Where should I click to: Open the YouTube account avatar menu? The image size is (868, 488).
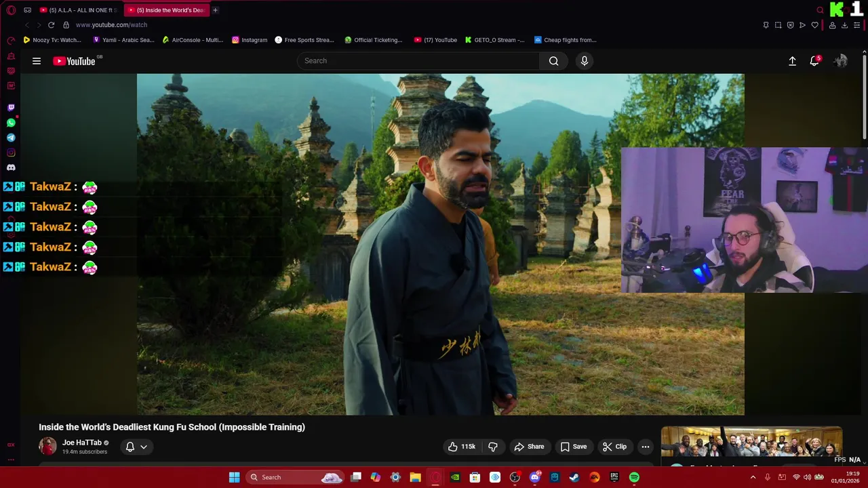coord(841,61)
